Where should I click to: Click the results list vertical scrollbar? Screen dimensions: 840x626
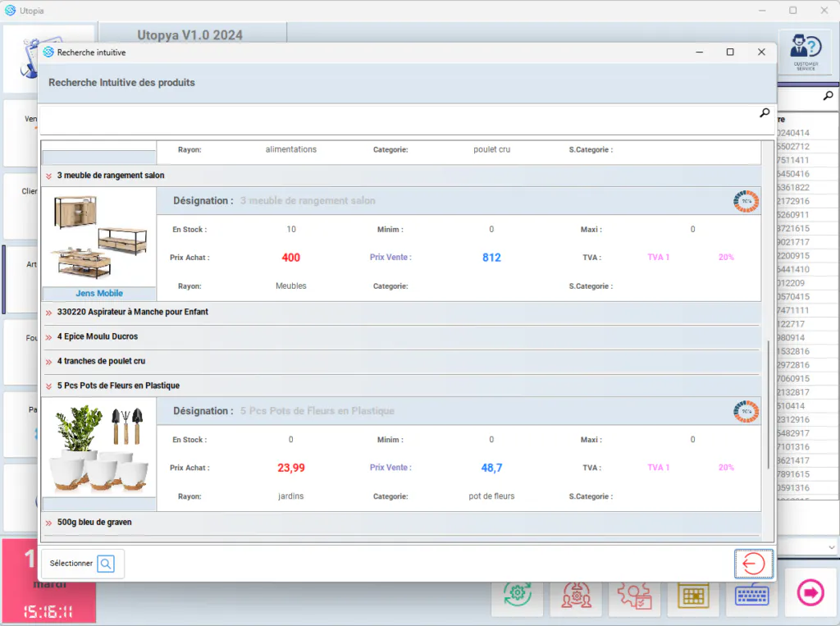click(x=769, y=404)
